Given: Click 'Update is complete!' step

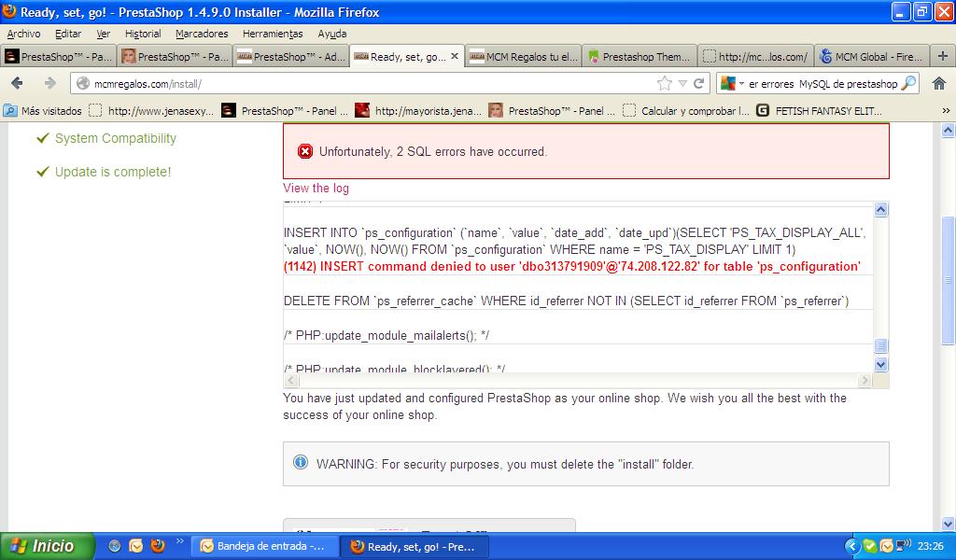Looking at the screenshot, I should [x=113, y=172].
